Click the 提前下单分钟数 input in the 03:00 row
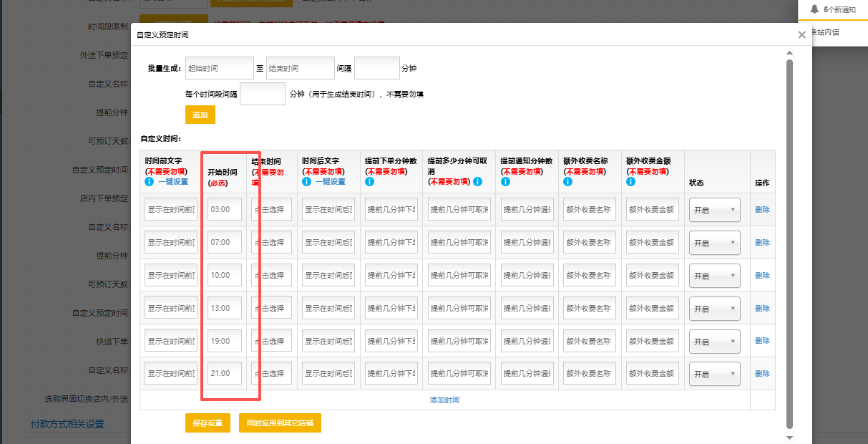The image size is (868, 444). click(x=391, y=210)
